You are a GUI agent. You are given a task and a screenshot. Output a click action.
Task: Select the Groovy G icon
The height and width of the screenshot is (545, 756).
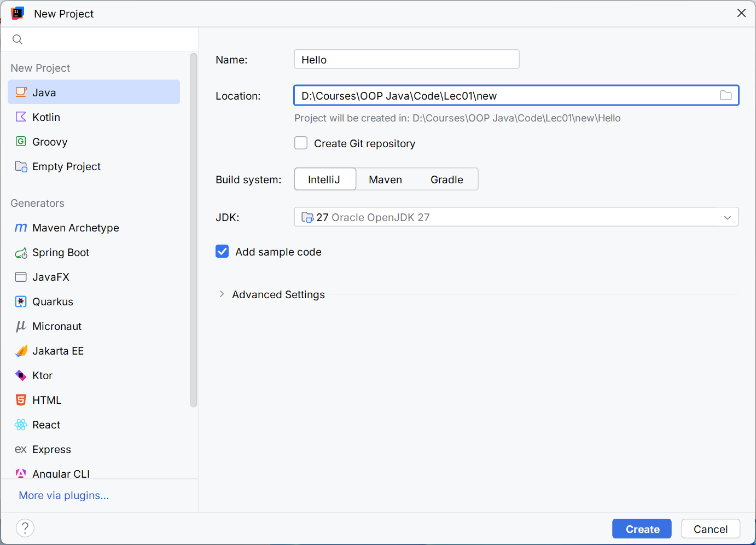click(21, 141)
